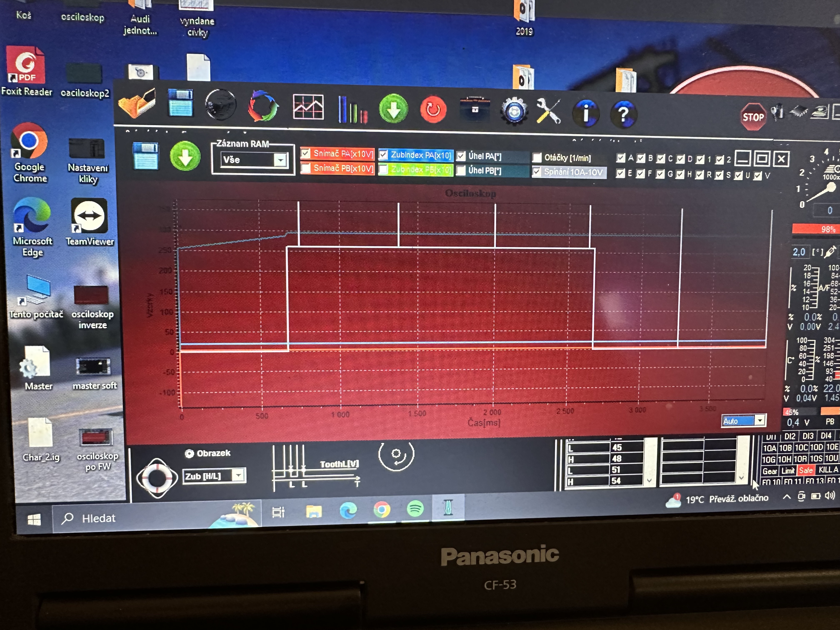Viewport: 840px width, 630px height.
Task: Select the Obrazek radio option
Action: pos(190,453)
